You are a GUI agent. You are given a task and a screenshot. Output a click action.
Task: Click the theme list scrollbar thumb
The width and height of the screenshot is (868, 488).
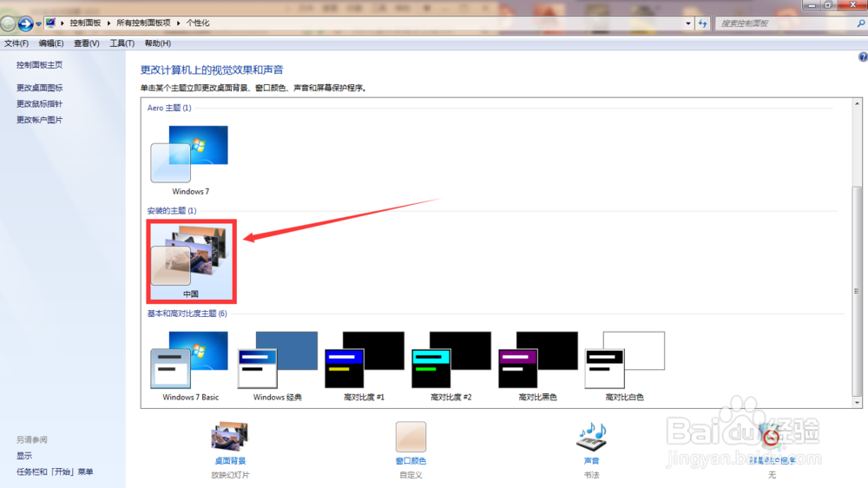tap(857, 291)
